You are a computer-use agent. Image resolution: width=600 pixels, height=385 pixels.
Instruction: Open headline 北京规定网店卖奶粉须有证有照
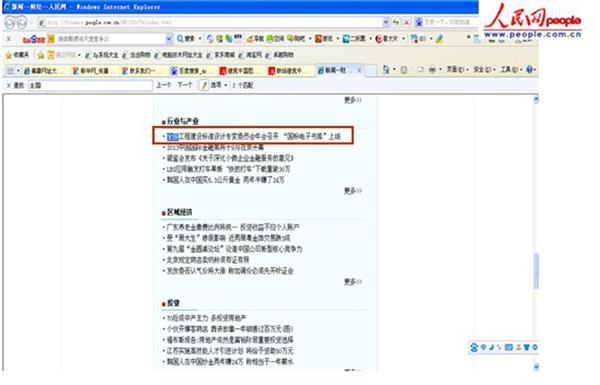coord(208,260)
